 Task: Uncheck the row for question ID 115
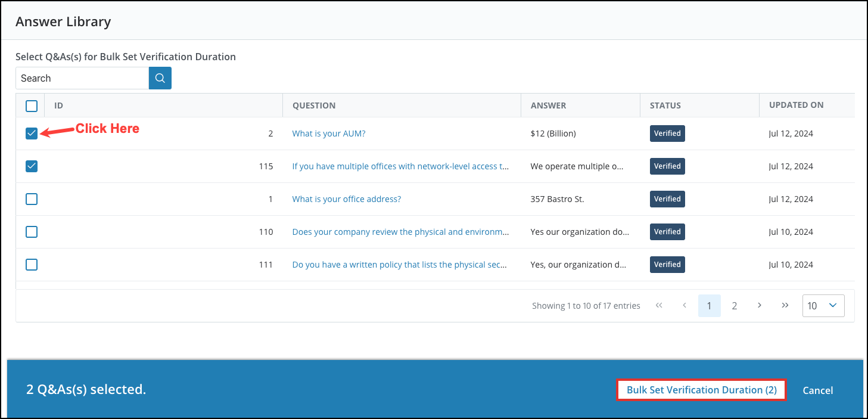[x=31, y=166]
